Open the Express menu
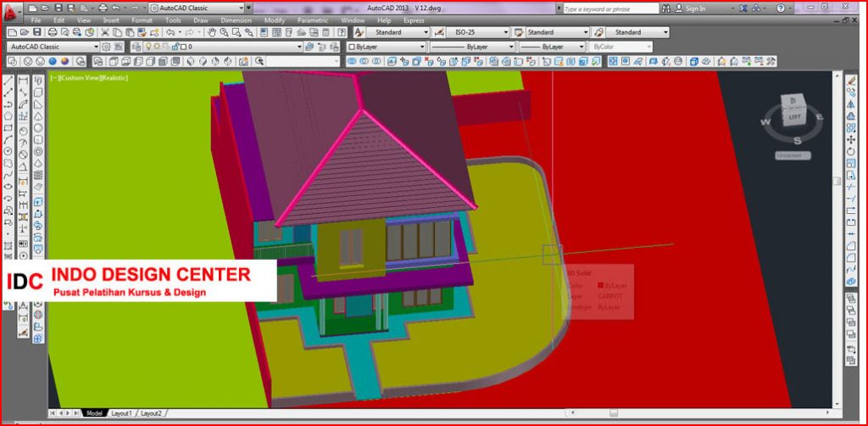The width and height of the screenshot is (868, 426). pos(414,20)
